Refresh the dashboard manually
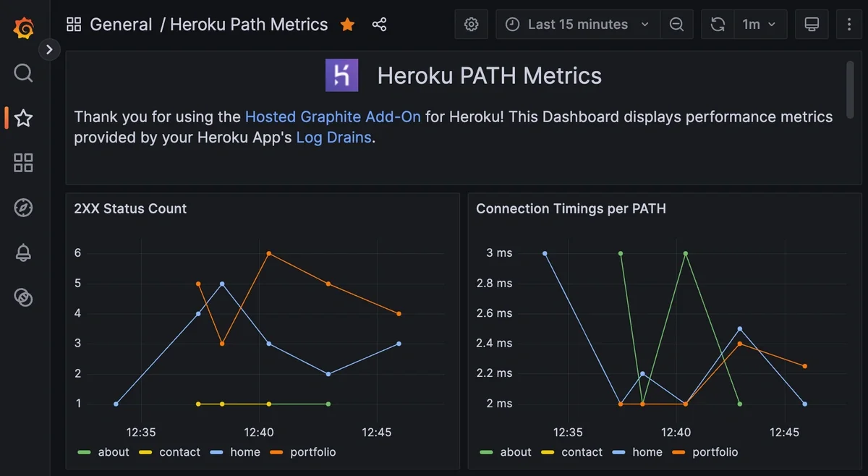The height and width of the screenshot is (476, 868). point(717,24)
